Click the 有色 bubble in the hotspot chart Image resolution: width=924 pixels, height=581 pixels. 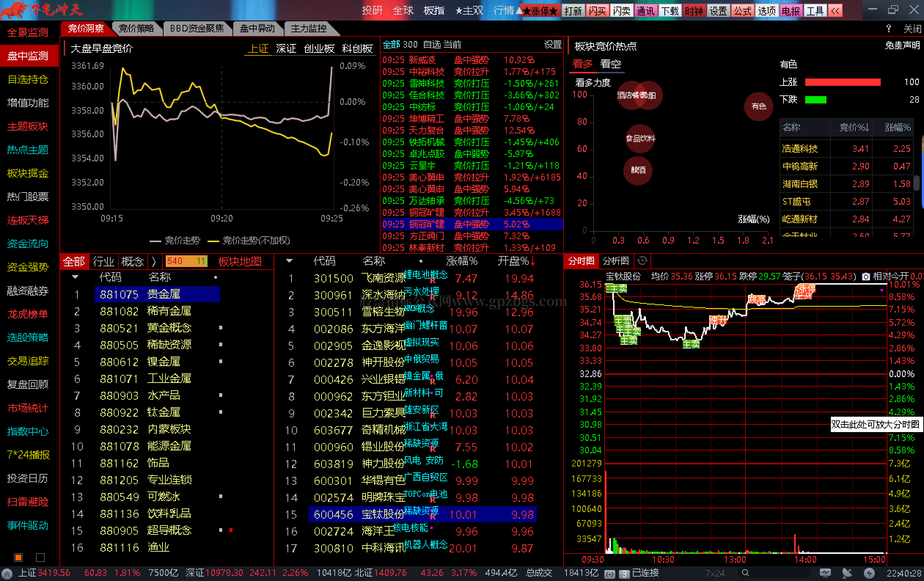coord(758,106)
